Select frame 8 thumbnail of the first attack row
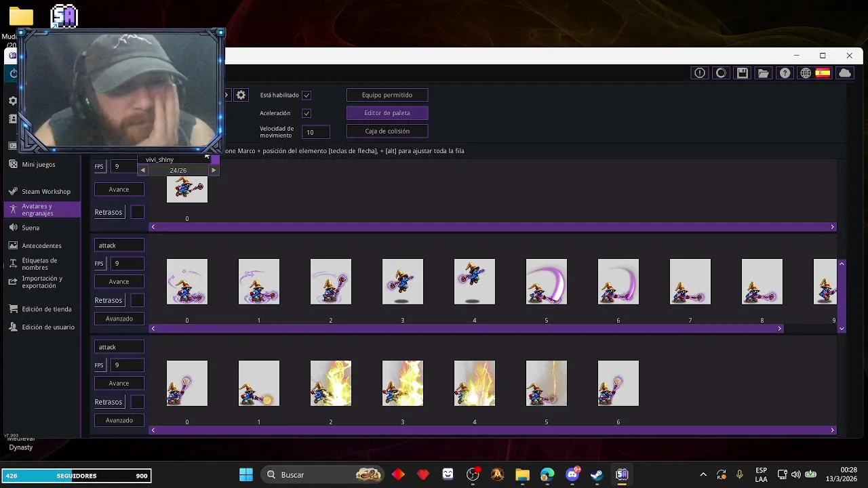The image size is (868, 488). 762,281
